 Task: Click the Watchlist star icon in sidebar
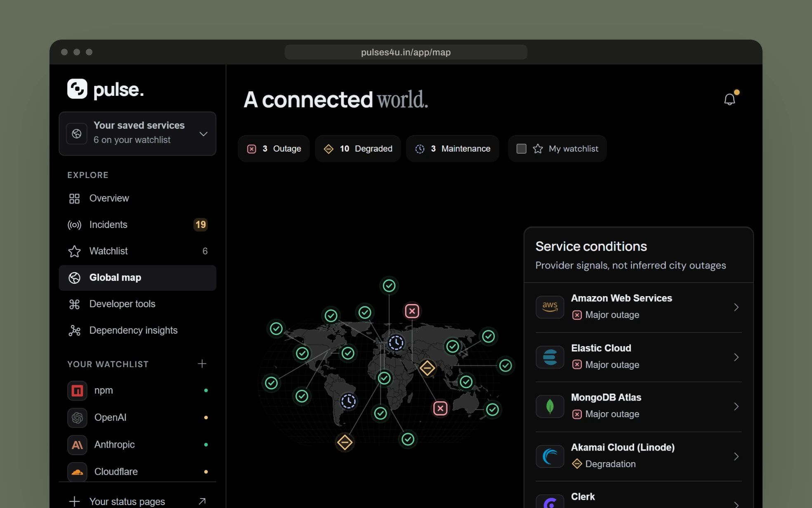tap(74, 252)
